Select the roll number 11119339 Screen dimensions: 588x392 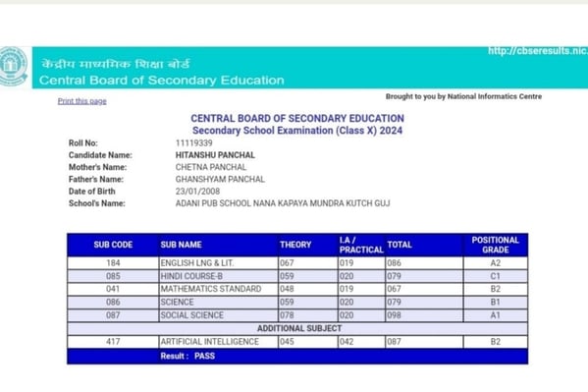pos(194,143)
